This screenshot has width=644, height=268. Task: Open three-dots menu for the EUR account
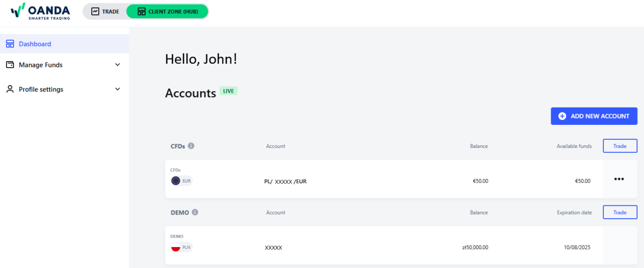click(619, 179)
